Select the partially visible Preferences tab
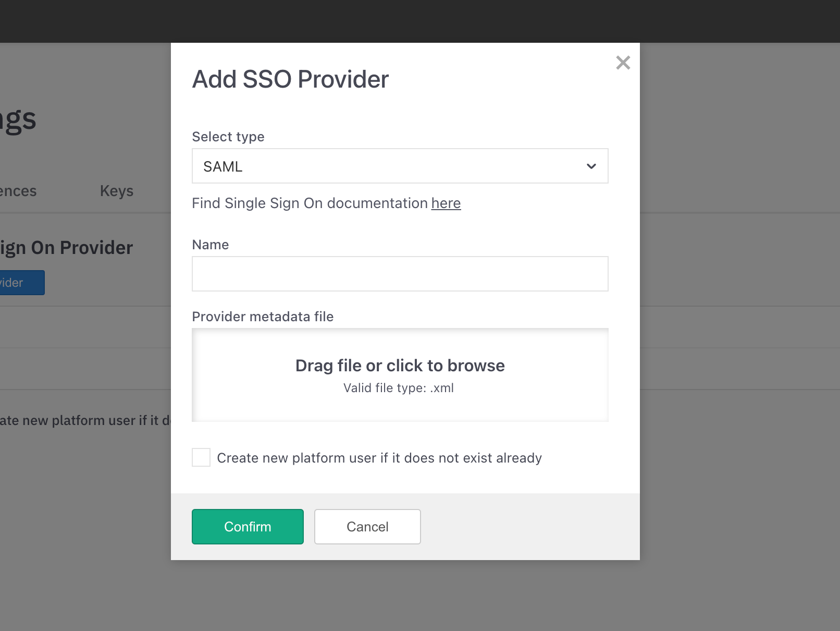 pos(18,191)
